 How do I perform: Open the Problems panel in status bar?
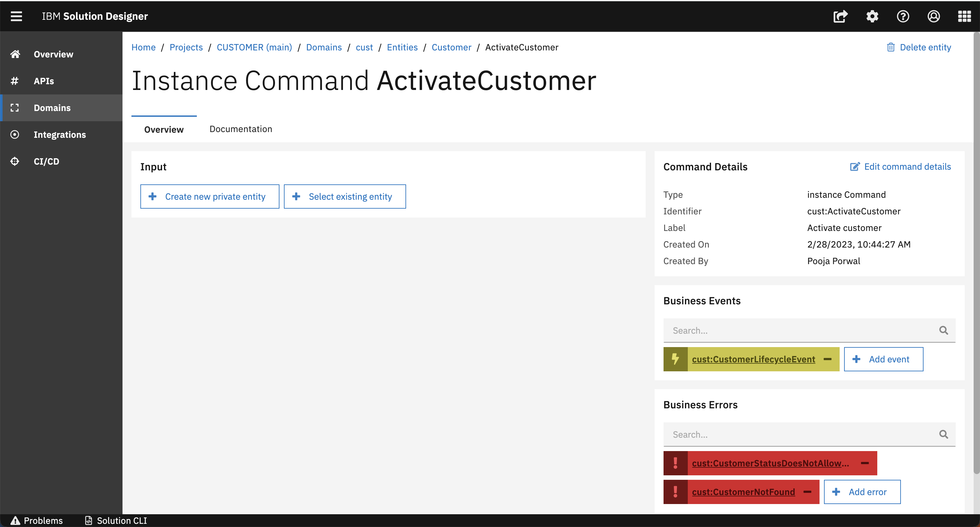coord(37,521)
